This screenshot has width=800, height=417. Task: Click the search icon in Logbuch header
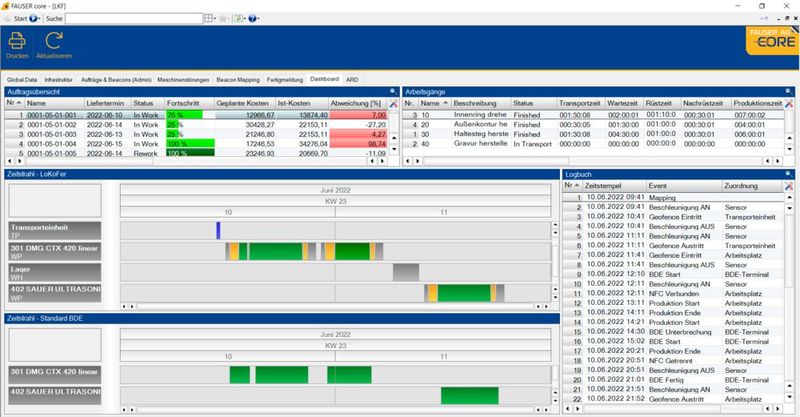pyautogui.click(x=789, y=175)
